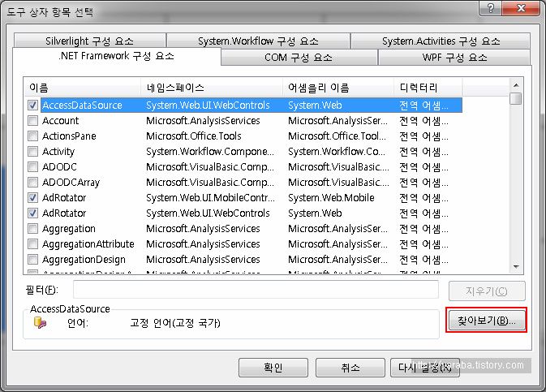Enable the Activity checkbox

pyautogui.click(x=32, y=151)
